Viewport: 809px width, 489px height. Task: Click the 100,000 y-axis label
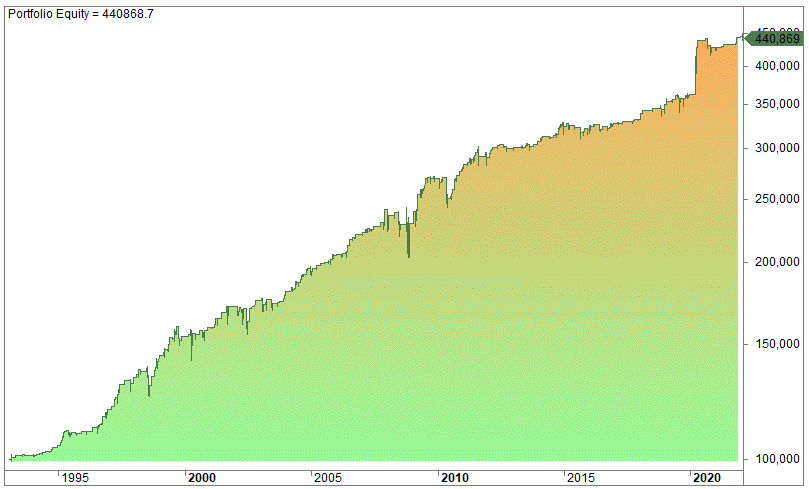pyautogui.click(x=776, y=460)
